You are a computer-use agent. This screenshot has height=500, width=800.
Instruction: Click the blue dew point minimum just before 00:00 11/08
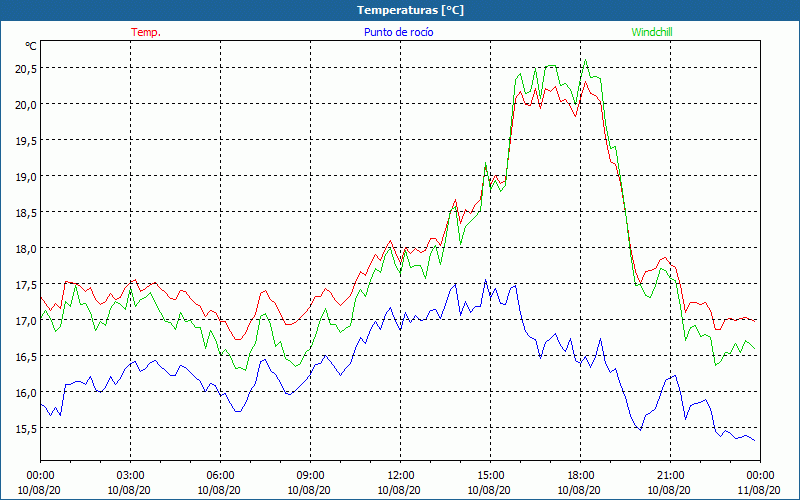(x=754, y=440)
